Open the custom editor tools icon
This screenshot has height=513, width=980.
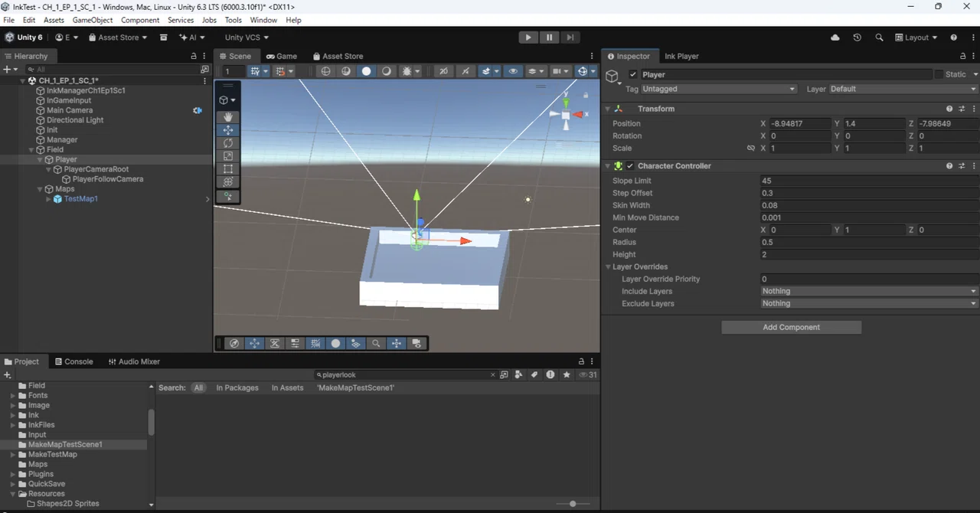pos(227,197)
